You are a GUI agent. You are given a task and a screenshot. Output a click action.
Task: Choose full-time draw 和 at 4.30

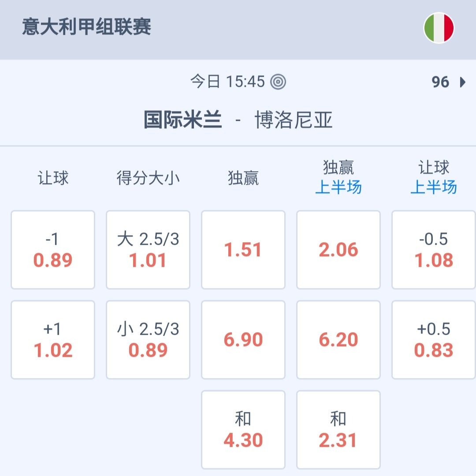(243, 430)
